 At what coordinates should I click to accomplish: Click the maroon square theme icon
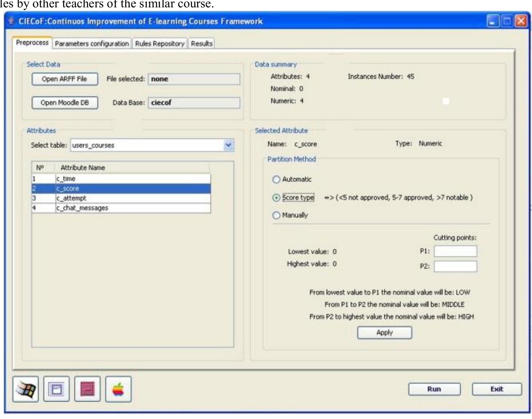point(87,389)
